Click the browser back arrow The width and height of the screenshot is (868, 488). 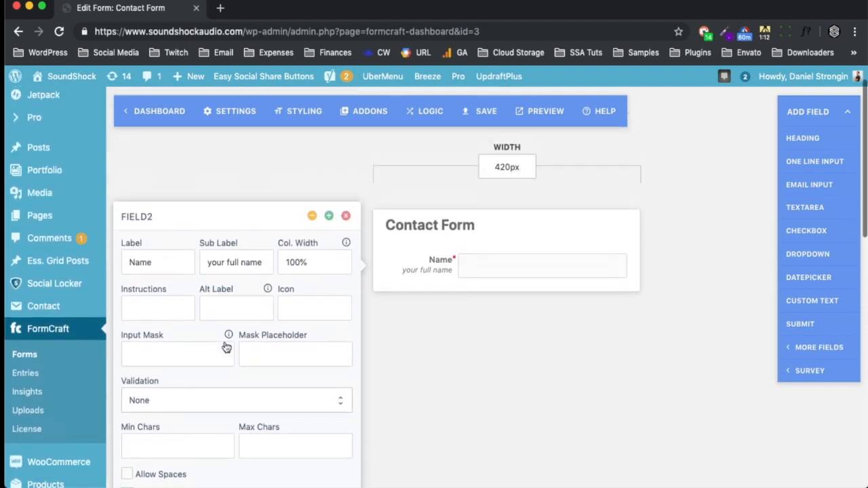tap(18, 31)
